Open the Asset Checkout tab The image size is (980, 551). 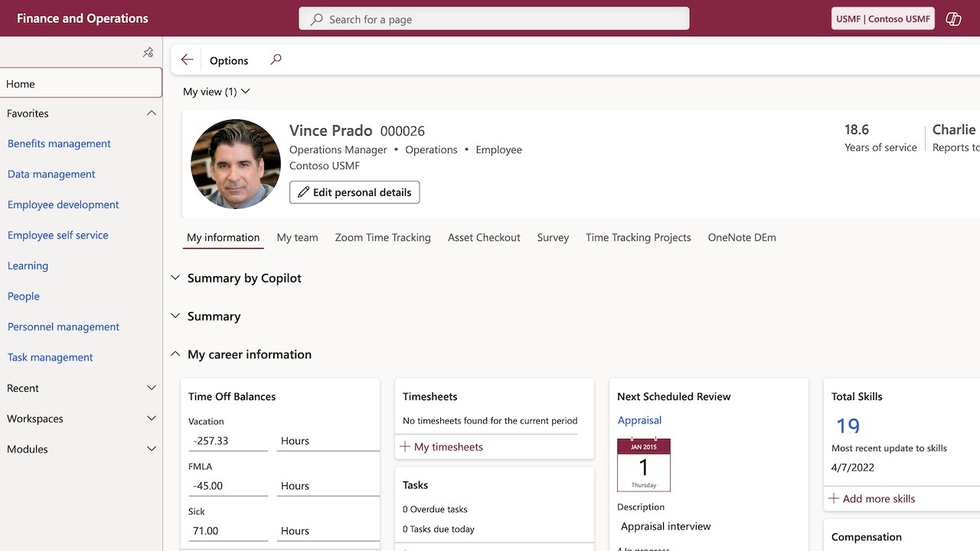point(484,237)
